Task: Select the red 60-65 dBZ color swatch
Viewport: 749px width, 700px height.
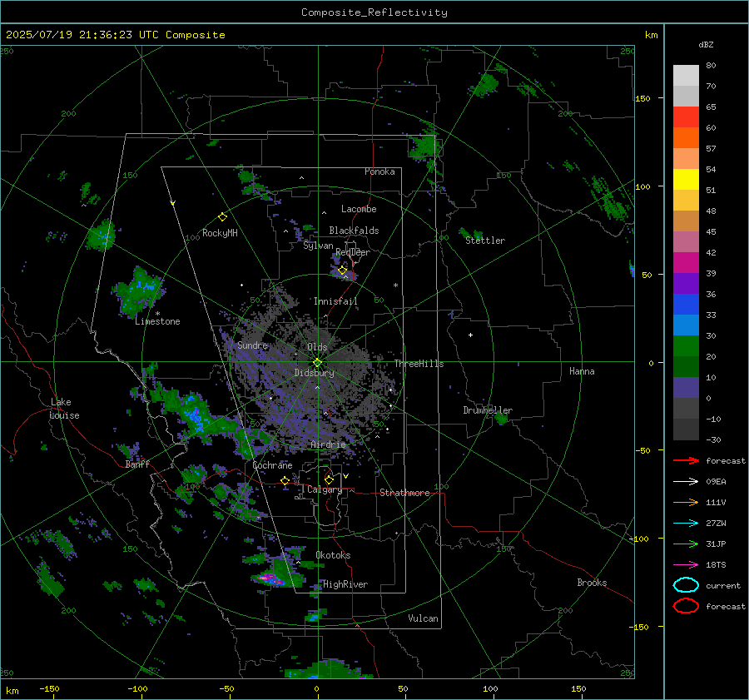Action: (x=686, y=117)
